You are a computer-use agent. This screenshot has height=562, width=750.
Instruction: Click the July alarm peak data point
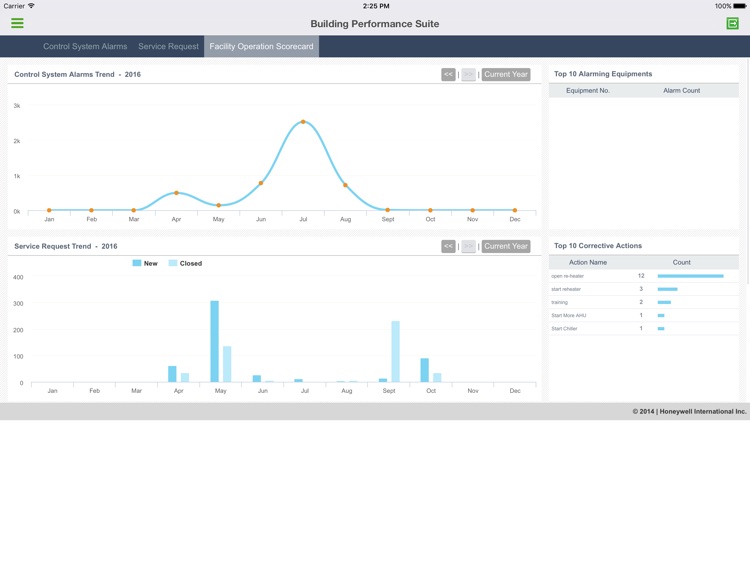tap(303, 122)
